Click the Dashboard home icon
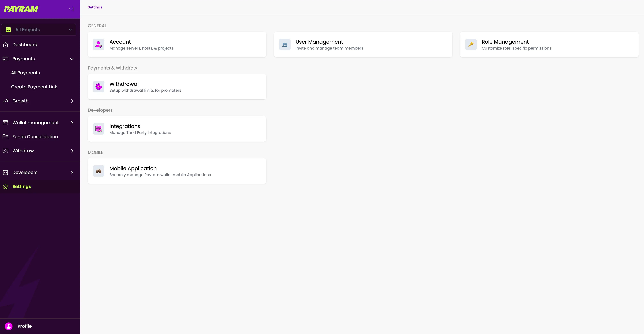 5,45
